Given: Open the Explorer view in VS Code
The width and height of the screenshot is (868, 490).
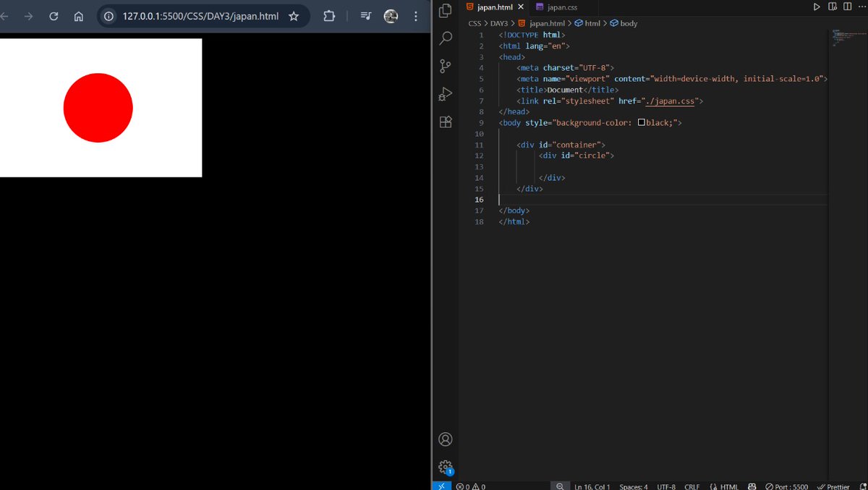Looking at the screenshot, I should coord(446,11).
